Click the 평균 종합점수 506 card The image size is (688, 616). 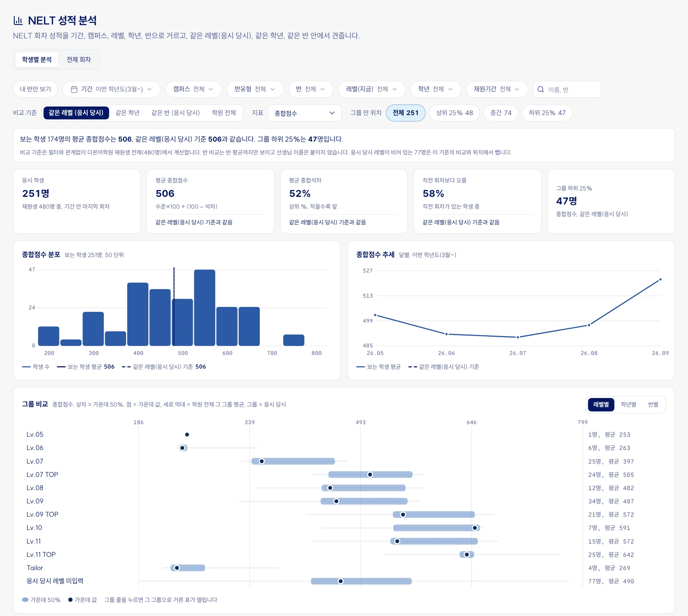click(210, 202)
